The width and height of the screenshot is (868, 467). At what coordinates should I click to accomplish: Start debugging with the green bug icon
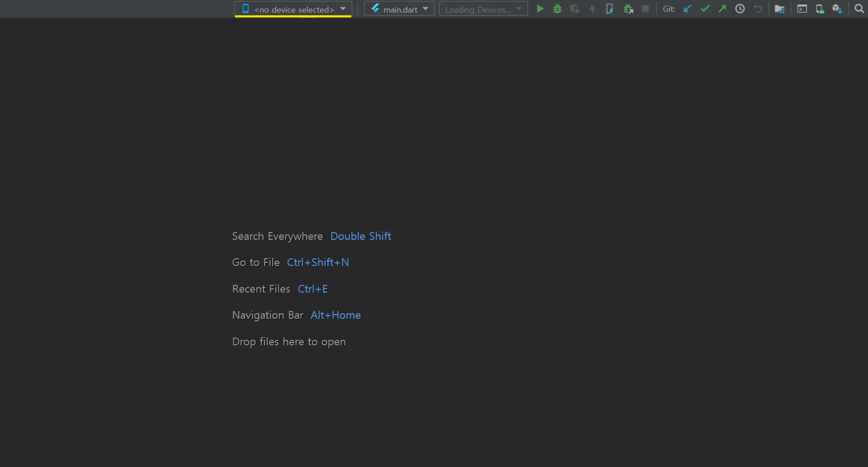[557, 9]
